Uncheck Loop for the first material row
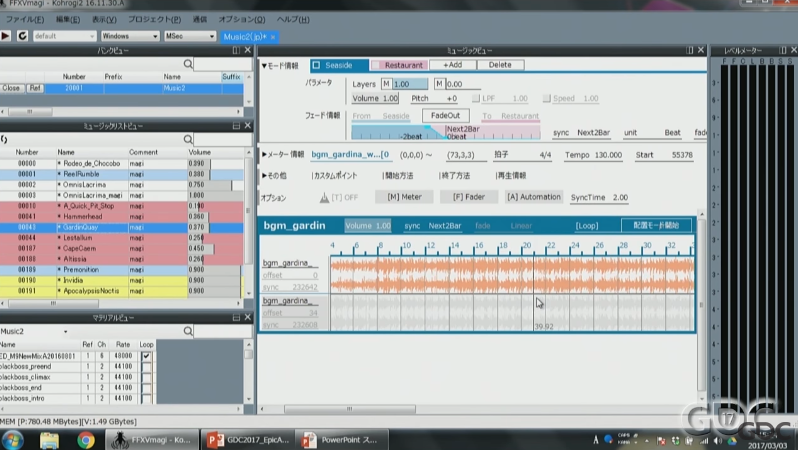The width and height of the screenshot is (798, 450). pos(147,356)
